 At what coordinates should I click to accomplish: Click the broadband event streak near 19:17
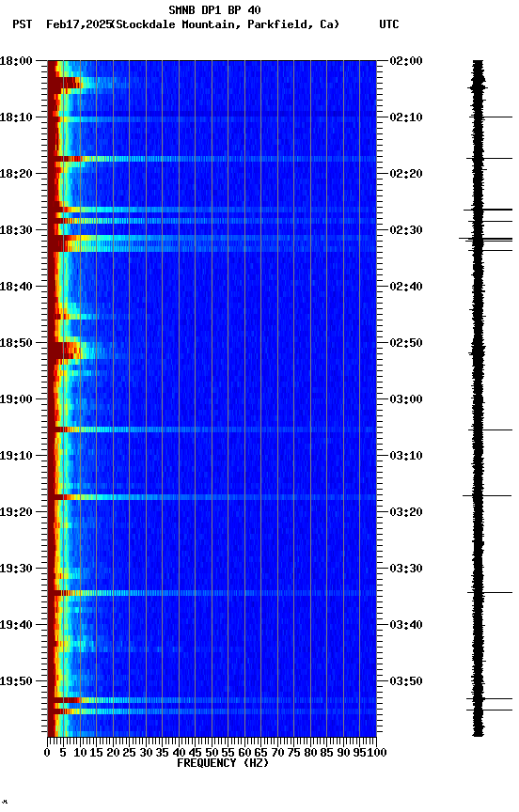click(x=212, y=497)
